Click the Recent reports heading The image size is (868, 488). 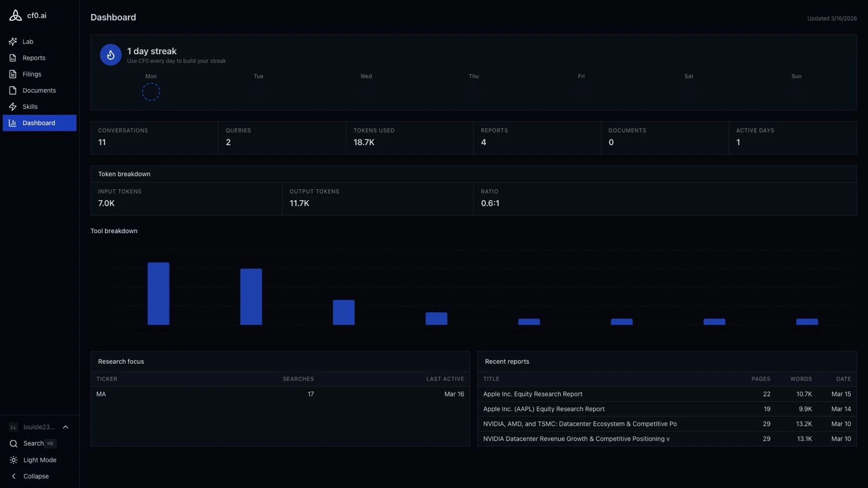[x=507, y=362]
